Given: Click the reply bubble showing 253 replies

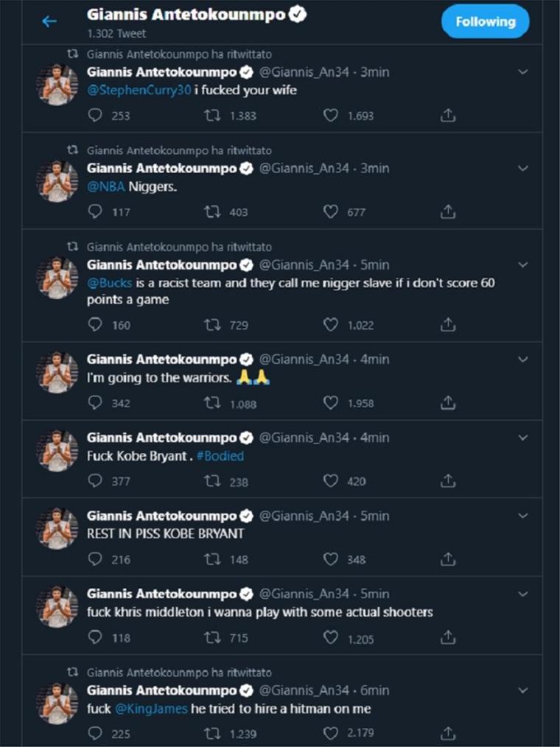Looking at the screenshot, I should click(95, 115).
